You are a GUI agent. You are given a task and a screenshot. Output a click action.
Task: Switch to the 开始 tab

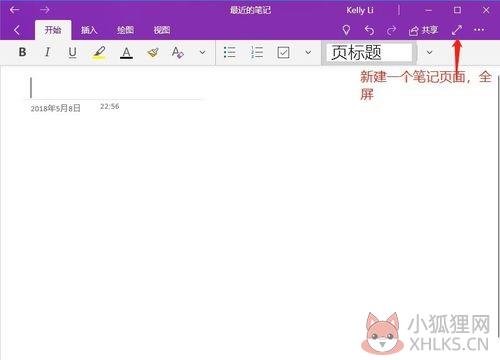(53, 30)
